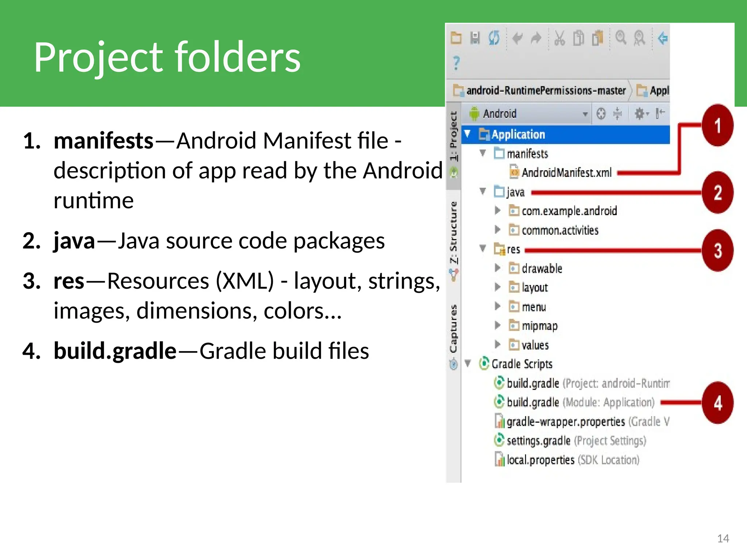This screenshot has height=560, width=747.
Task: Click the Redo arrow icon
Action: [x=536, y=38]
